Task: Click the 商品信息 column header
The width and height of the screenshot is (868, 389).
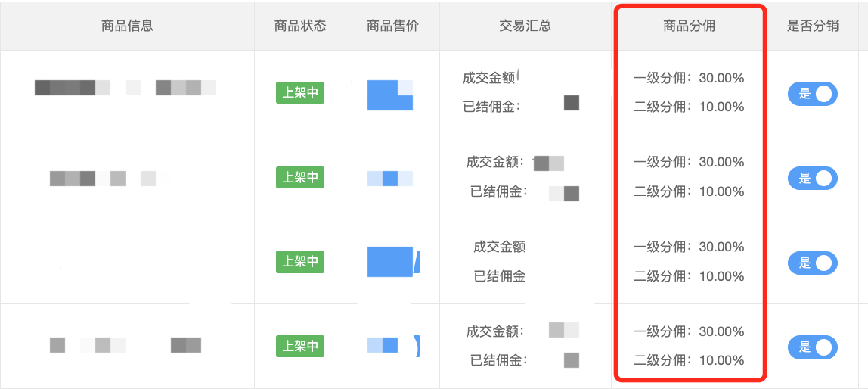Action: (x=127, y=26)
